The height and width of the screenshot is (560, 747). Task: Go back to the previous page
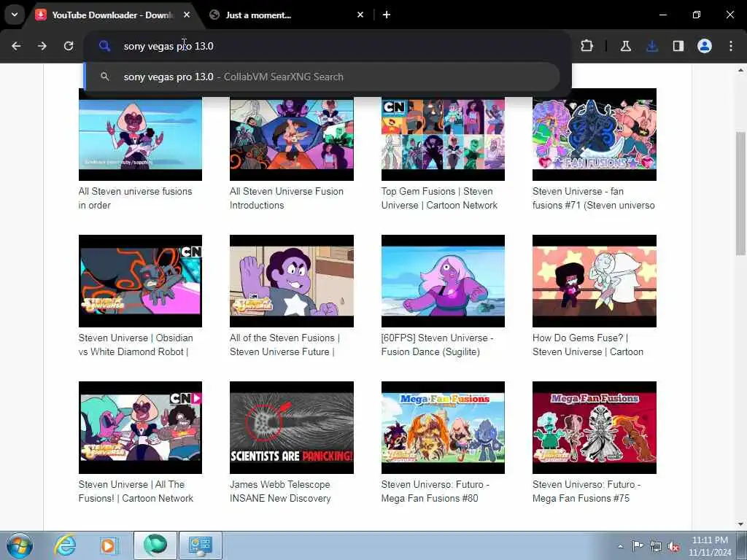pyautogui.click(x=16, y=46)
